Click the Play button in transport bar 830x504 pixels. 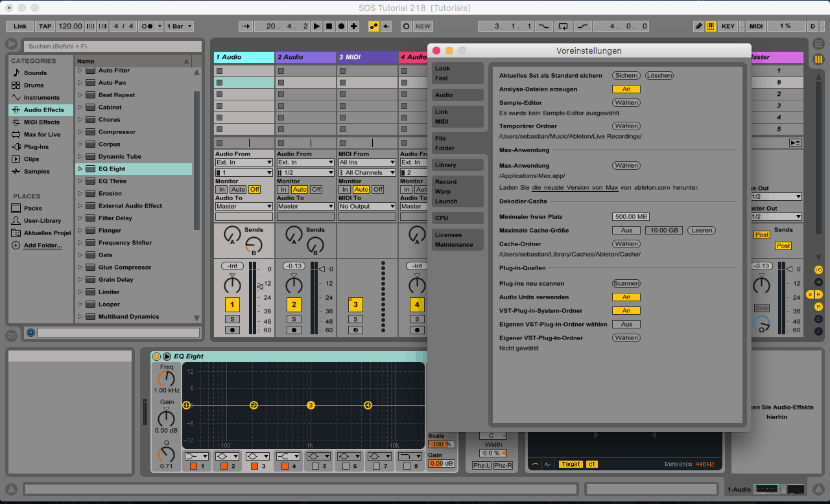tap(316, 27)
